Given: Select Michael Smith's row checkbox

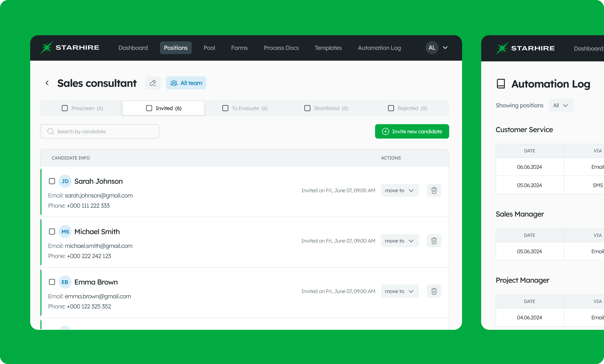Looking at the screenshot, I should pyautogui.click(x=52, y=232).
